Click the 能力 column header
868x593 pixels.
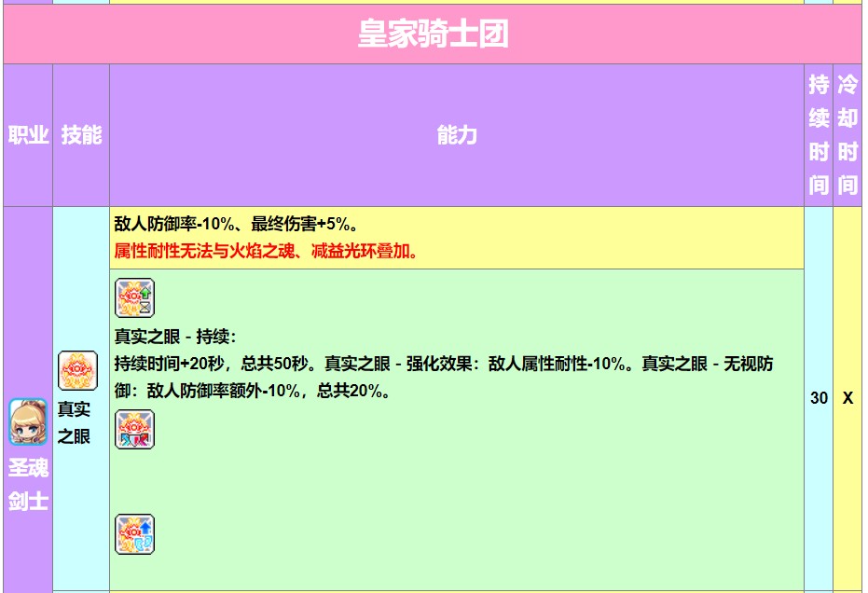coord(456,135)
